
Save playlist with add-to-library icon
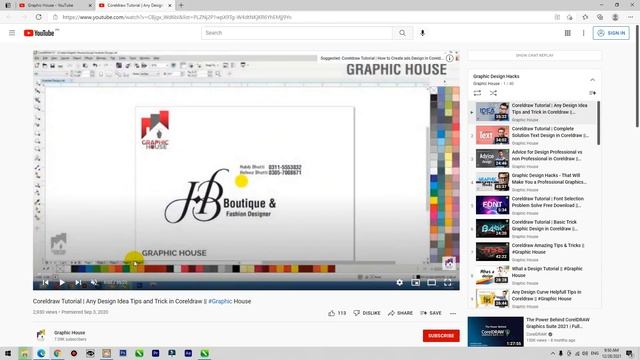coord(592,93)
